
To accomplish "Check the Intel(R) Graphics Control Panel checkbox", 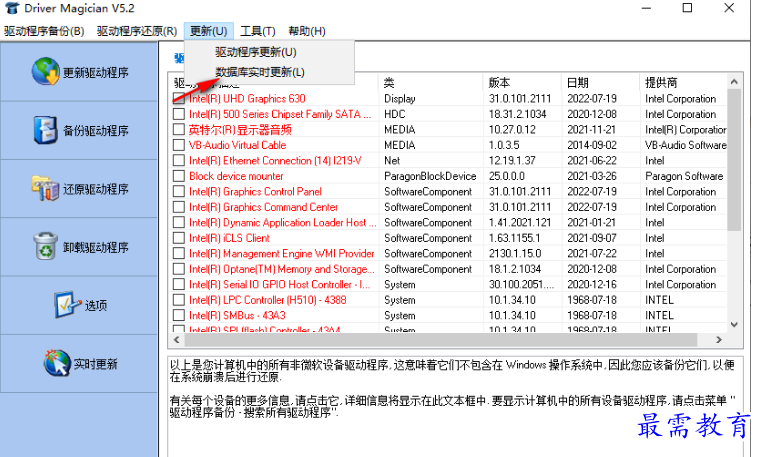I will tap(179, 192).
